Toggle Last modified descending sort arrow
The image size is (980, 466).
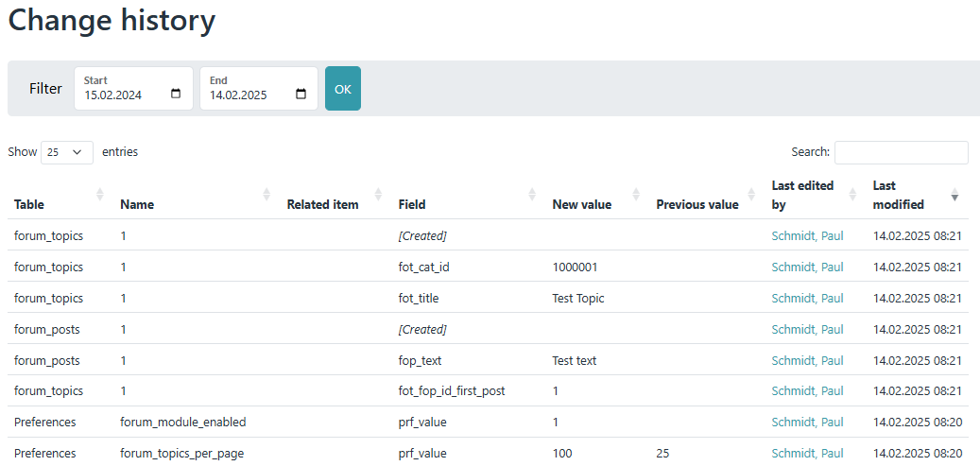[x=954, y=196]
